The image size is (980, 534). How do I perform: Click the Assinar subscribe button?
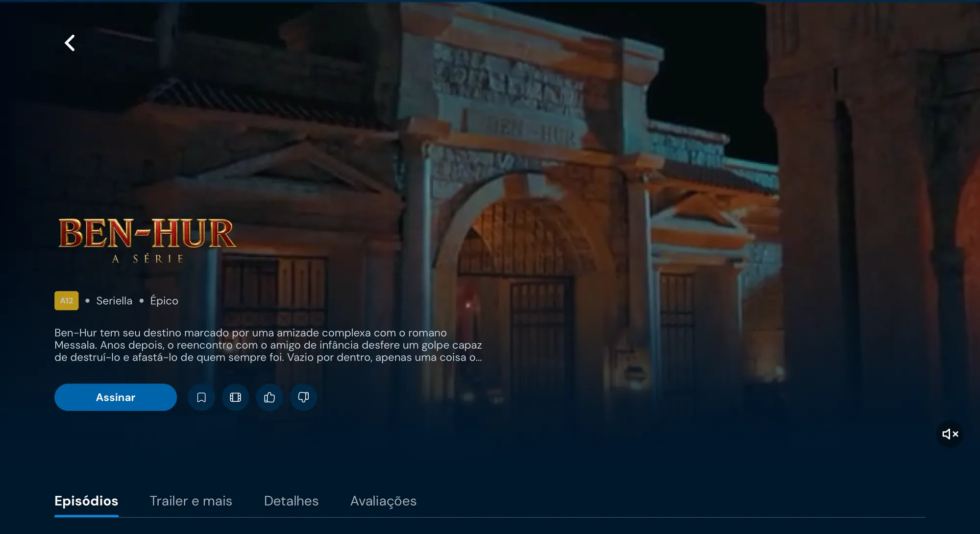(116, 397)
